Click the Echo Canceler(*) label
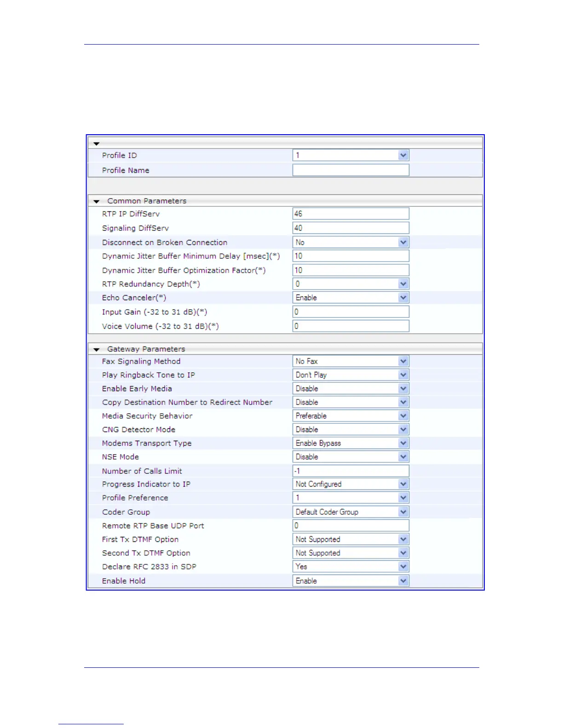The width and height of the screenshot is (563, 728). click(x=134, y=298)
